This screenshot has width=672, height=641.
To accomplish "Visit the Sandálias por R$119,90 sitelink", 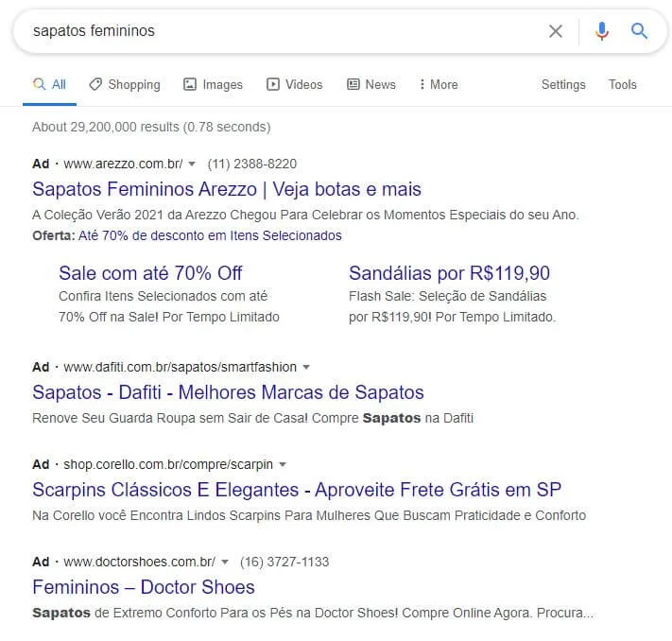I will point(449,273).
